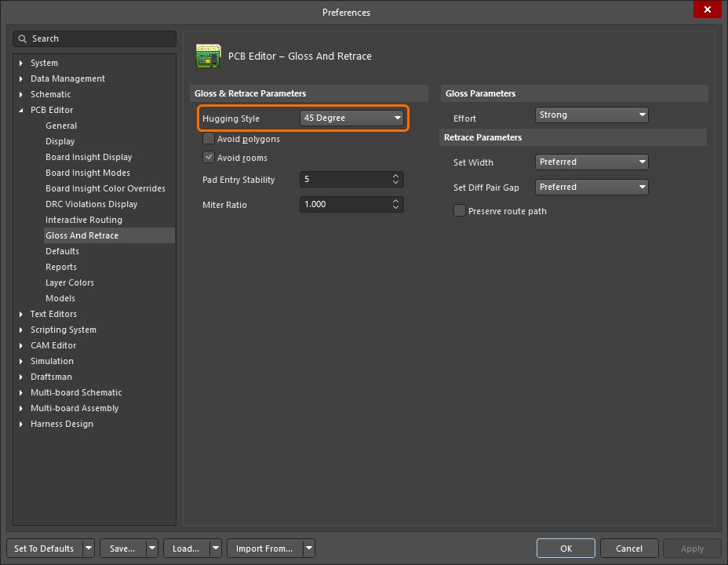
Task: Select the Interactive Routing page
Action: (83, 220)
